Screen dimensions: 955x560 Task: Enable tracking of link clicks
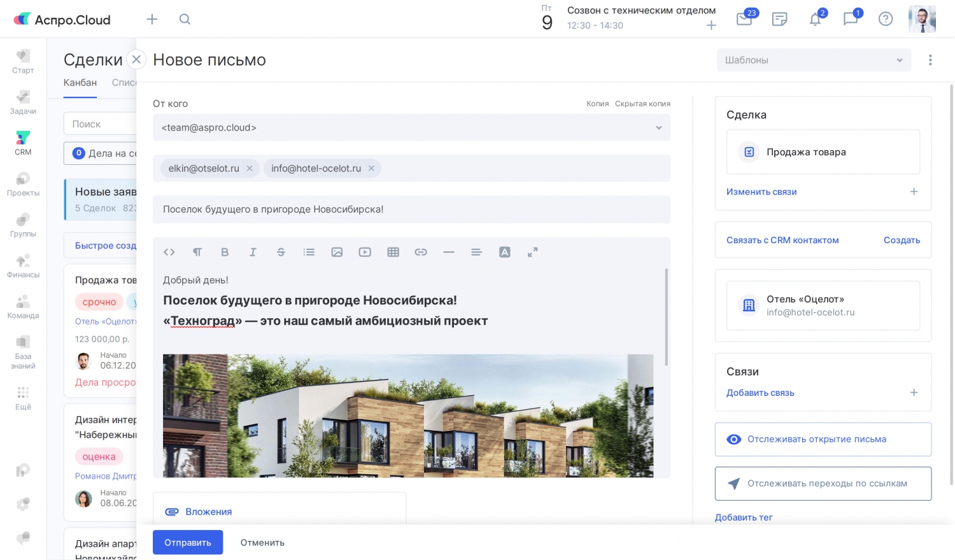click(823, 484)
